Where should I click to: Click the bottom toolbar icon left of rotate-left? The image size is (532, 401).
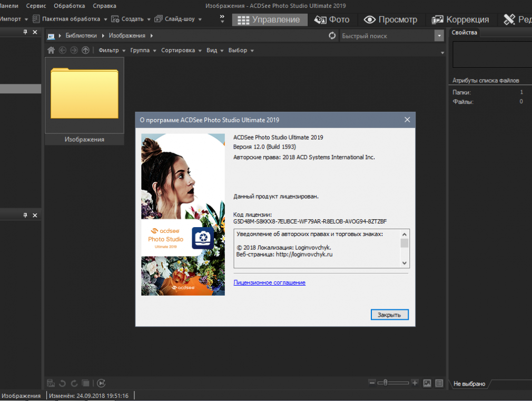[51, 383]
